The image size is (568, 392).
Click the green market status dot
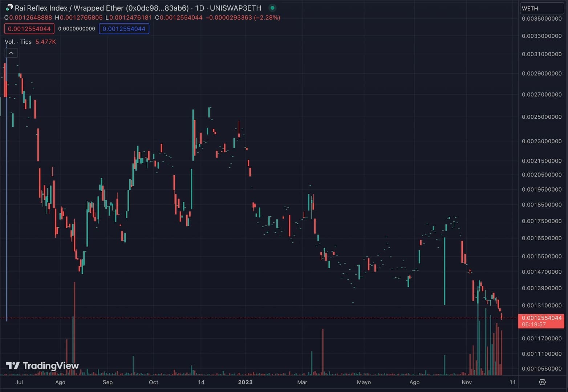tap(272, 8)
